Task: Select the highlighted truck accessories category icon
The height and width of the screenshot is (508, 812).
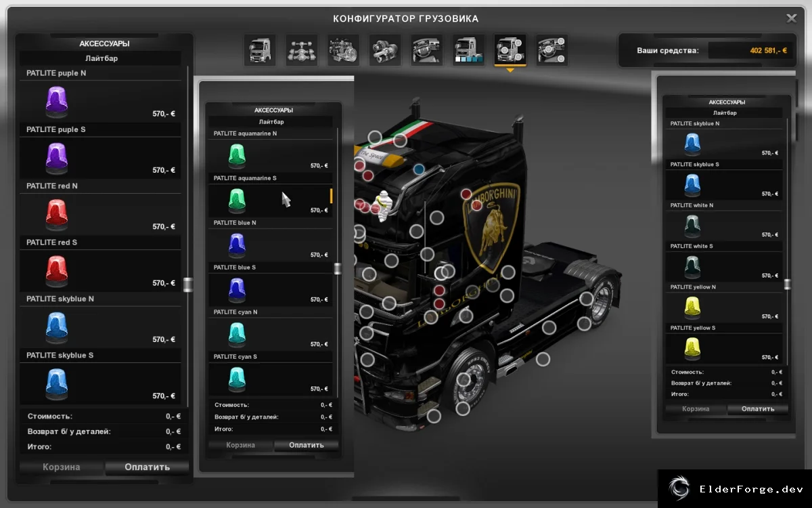Action: click(510, 50)
